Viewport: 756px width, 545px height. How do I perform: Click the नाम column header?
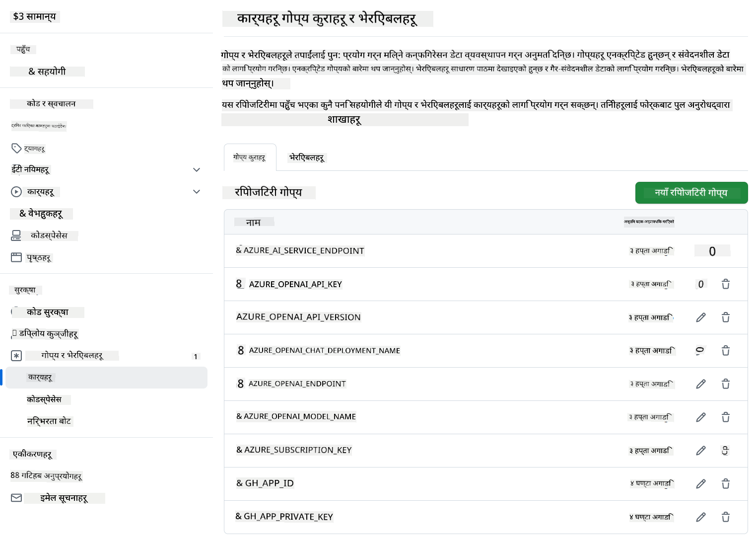click(253, 223)
